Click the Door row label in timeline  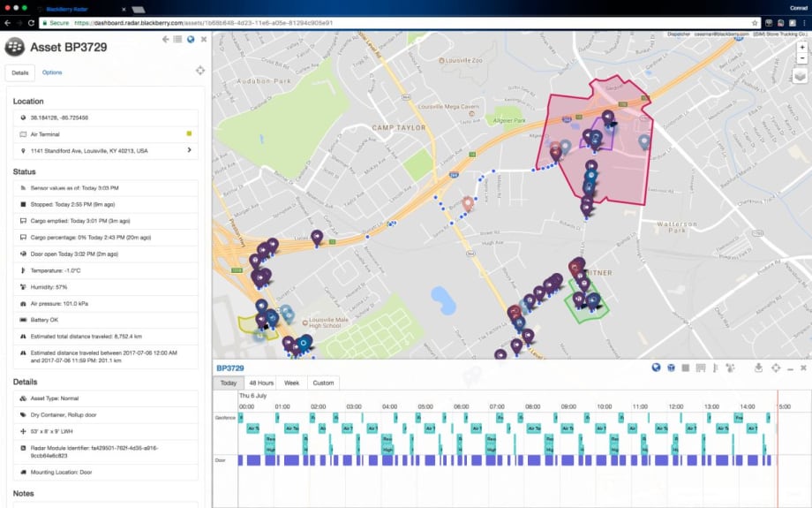(220, 460)
